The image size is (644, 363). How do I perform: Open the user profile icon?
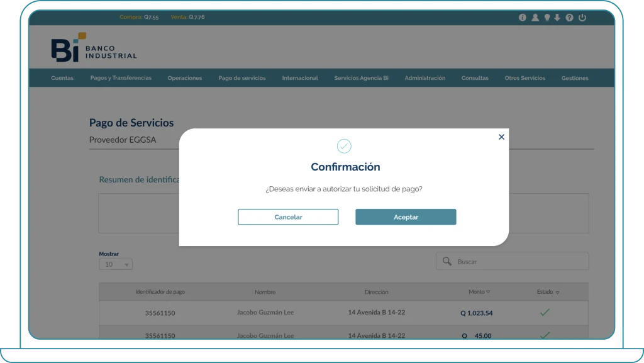click(535, 18)
